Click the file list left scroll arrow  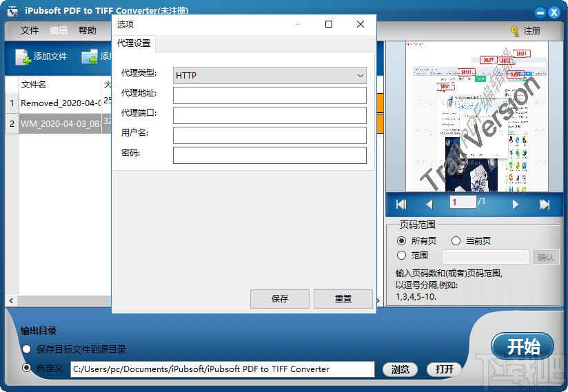pyautogui.click(x=11, y=300)
